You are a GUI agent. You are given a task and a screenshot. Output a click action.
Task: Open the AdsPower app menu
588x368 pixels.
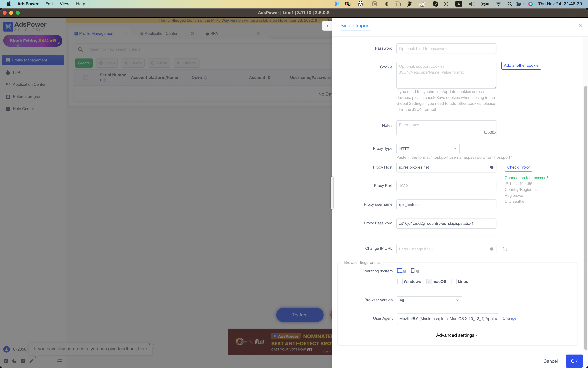(28, 4)
